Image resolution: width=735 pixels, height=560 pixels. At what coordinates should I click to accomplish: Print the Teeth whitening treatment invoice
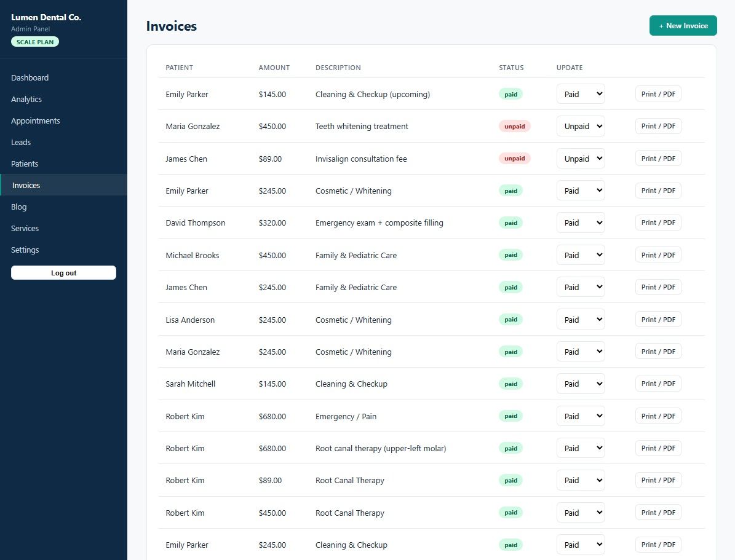tap(658, 126)
